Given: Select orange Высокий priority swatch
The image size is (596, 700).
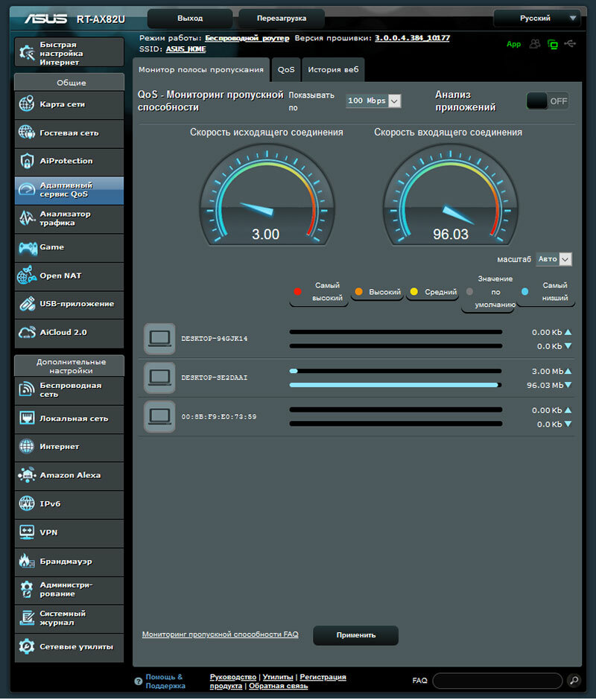Looking at the screenshot, I should click(x=359, y=291).
